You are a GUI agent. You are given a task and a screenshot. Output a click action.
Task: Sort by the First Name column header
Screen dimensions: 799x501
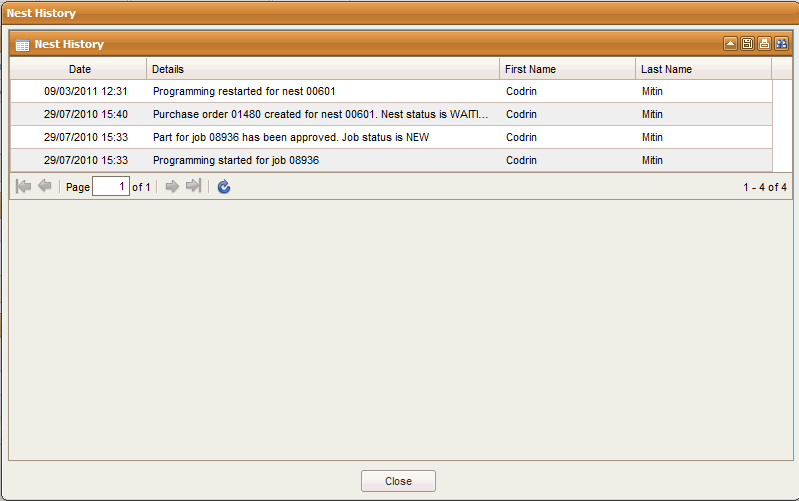click(566, 69)
